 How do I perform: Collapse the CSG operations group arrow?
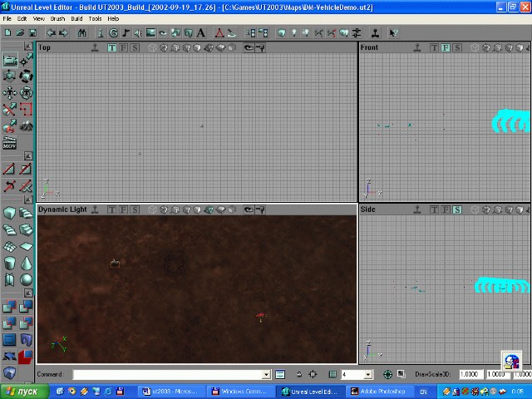point(28,293)
